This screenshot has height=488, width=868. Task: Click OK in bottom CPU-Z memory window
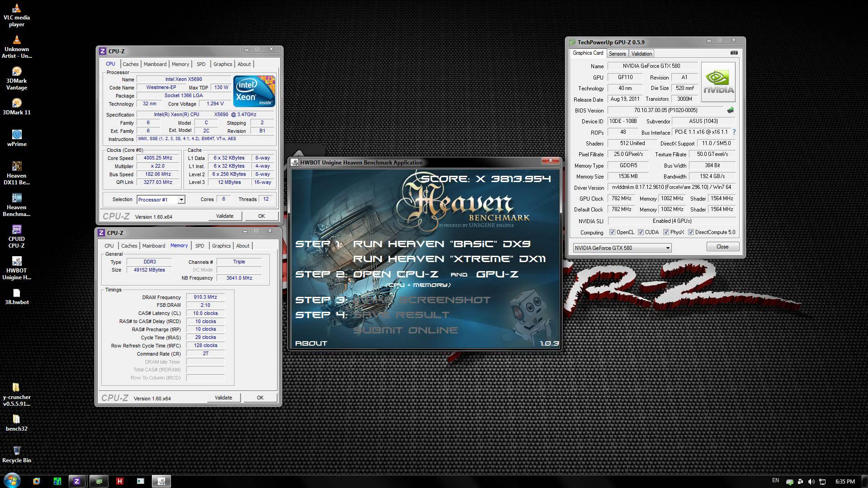click(x=260, y=398)
